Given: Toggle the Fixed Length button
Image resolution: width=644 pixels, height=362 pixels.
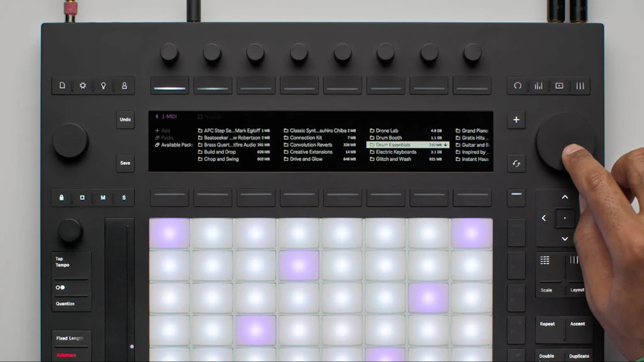Looking at the screenshot, I should pyautogui.click(x=70, y=338).
